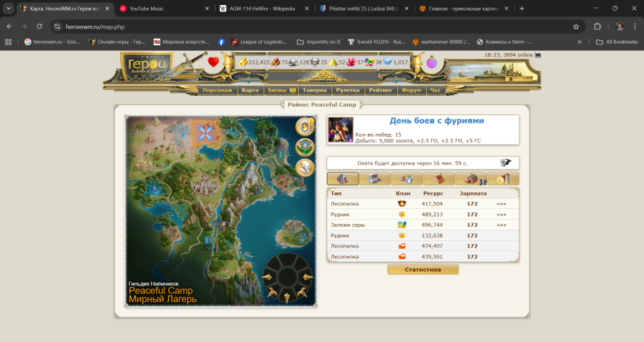
Task: Open the League of Legends bookmark
Action: coord(259,42)
